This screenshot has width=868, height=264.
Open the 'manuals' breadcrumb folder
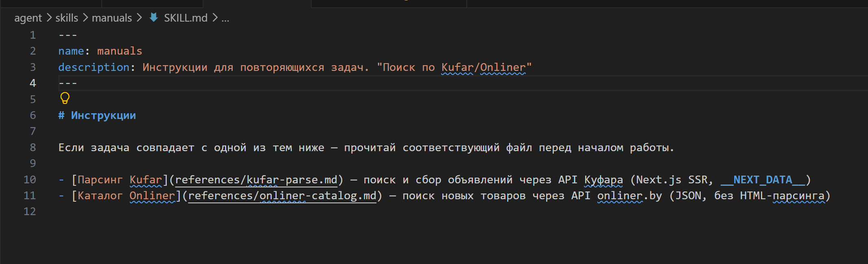[x=112, y=18]
